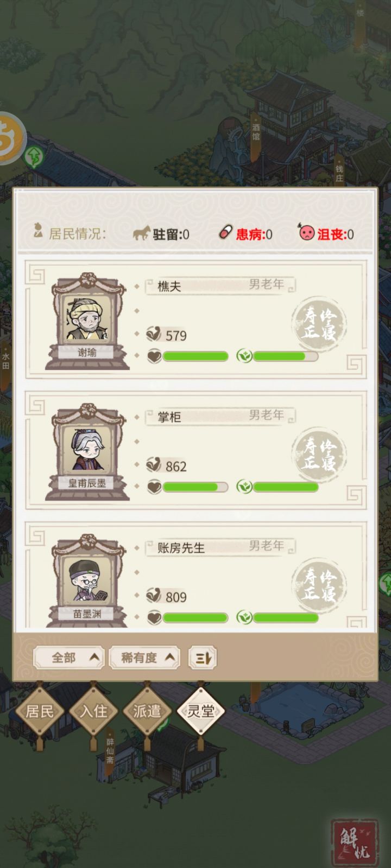Screen dimensions: 391x868
Task: Click the sort order icon button
Action: [203, 658]
